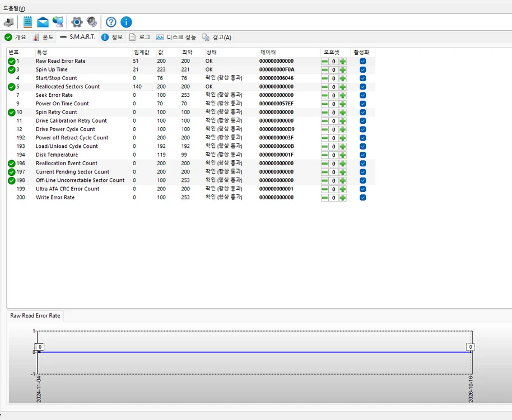Open the 도움말(V) menu
The image size is (512, 420).
tap(14, 8)
